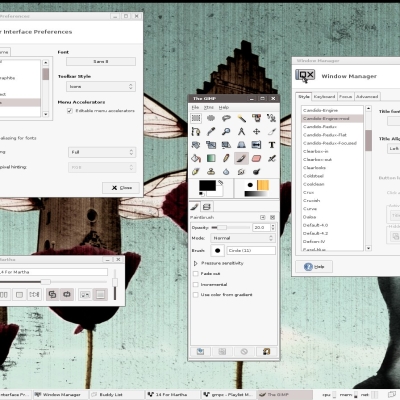Enable the Incremental checkbox

point(196,285)
